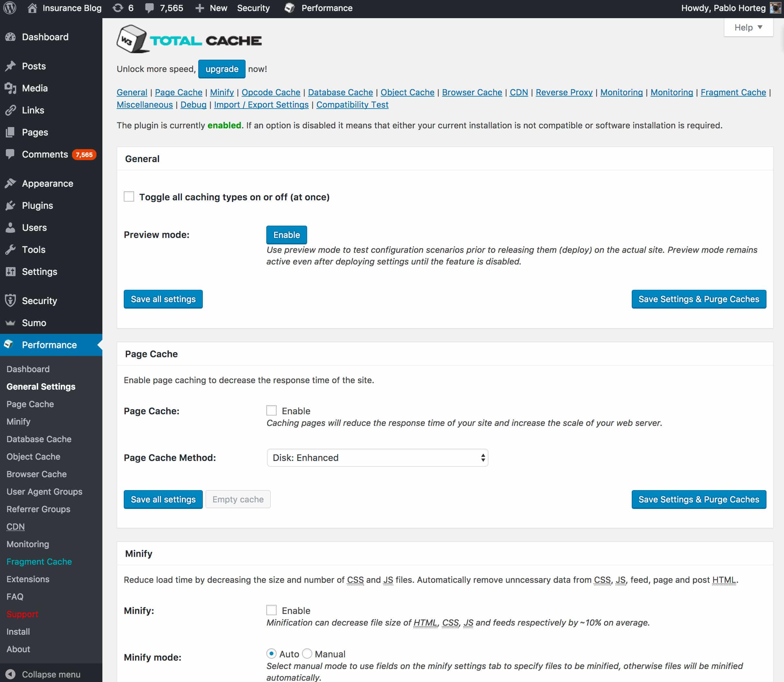Viewport: 784px width, 682px height.
Task: Click the Dashboard gauge icon in sidebar
Action: click(x=11, y=37)
